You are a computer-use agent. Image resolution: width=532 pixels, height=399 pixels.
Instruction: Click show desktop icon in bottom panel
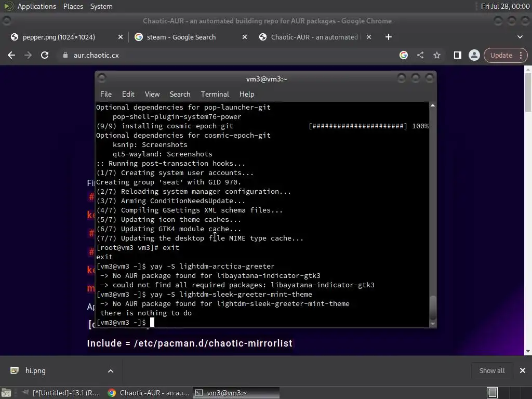coord(6,393)
